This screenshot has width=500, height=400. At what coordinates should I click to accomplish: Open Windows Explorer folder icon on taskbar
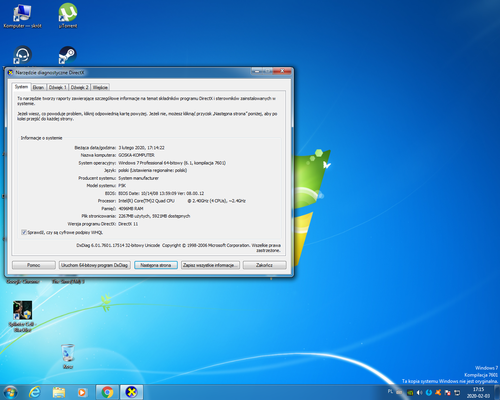(x=59, y=392)
